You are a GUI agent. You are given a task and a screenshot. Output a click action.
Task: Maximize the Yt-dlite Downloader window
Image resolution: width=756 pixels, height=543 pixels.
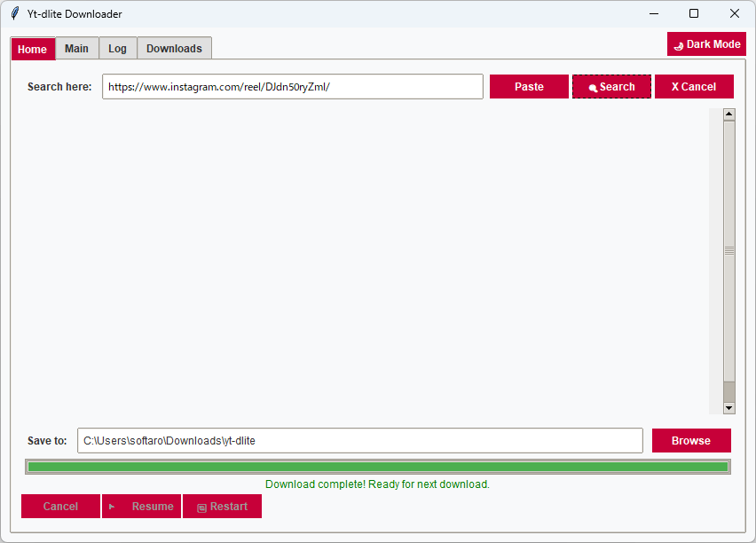[x=694, y=13]
